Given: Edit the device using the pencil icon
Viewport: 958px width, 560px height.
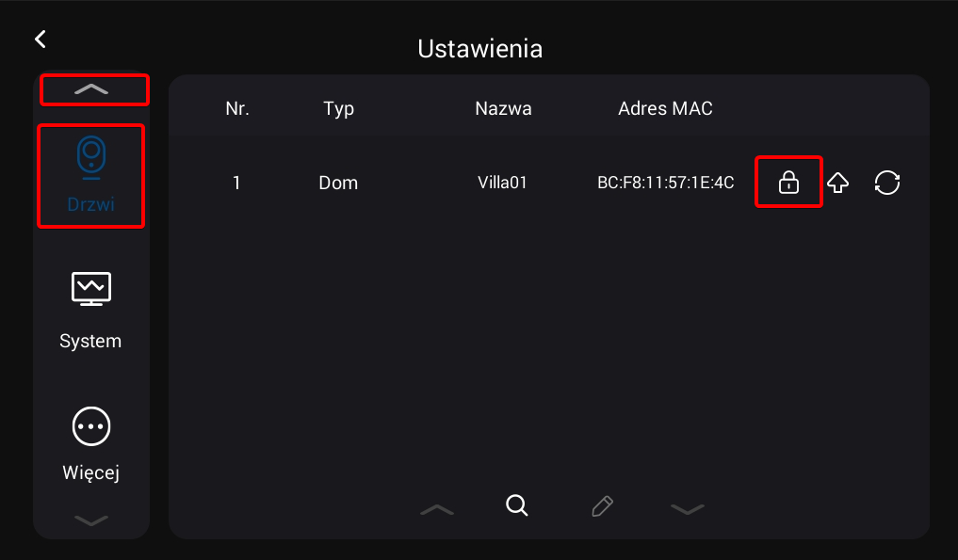Looking at the screenshot, I should click(602, 506).
